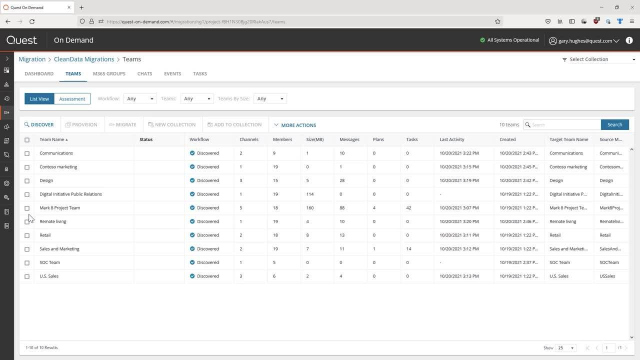Expand the left sidebar arrow

7,59
